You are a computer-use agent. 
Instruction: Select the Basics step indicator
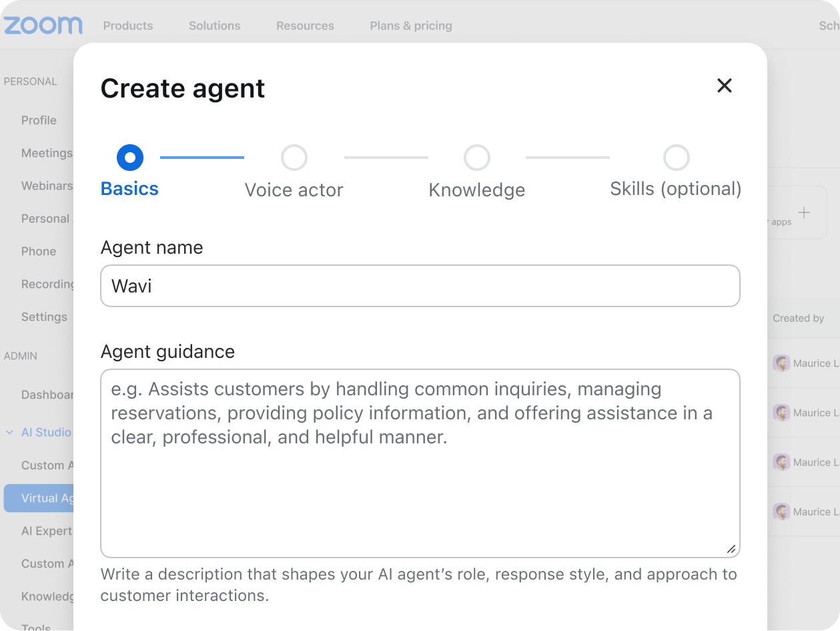[129, 158]
